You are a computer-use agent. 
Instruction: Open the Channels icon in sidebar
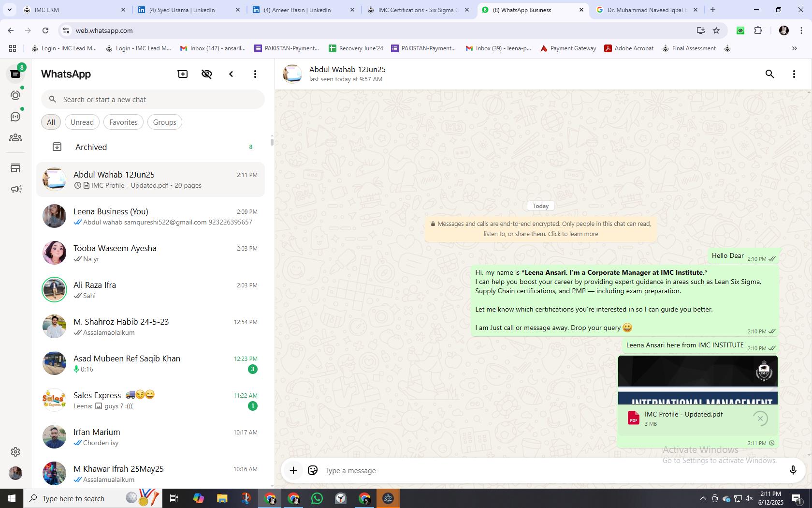pyautogui.click(x=15, y=117)
